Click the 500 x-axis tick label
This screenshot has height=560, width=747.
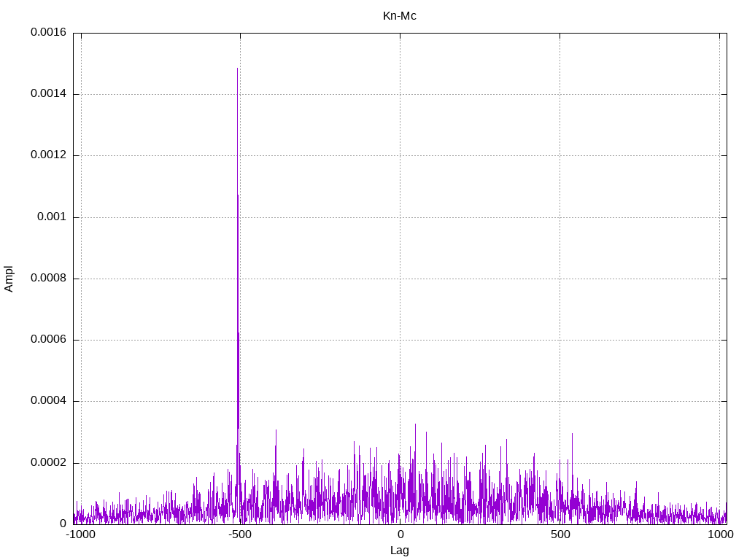560,534
